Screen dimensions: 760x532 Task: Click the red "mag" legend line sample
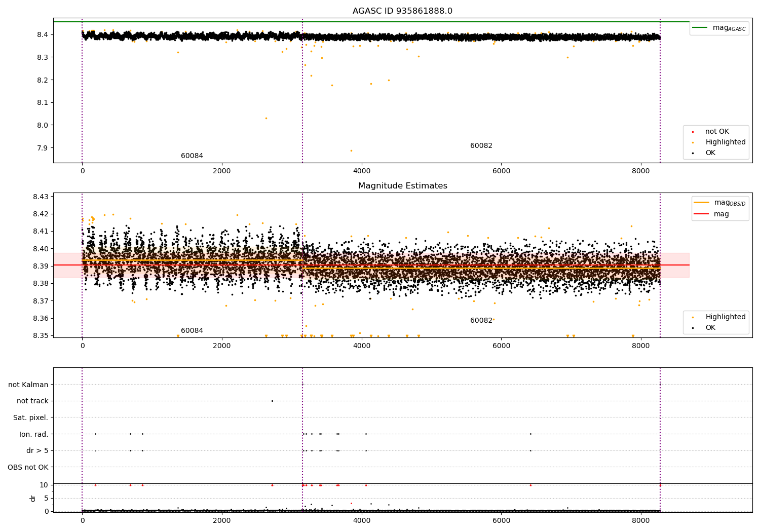(x=702, y=214)
